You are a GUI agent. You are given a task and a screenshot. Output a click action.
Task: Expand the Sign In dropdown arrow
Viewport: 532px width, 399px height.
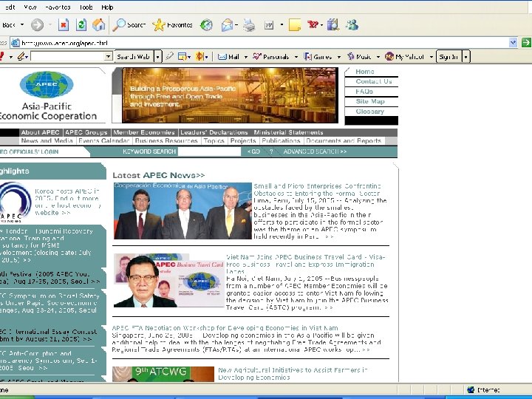(465, 57)
